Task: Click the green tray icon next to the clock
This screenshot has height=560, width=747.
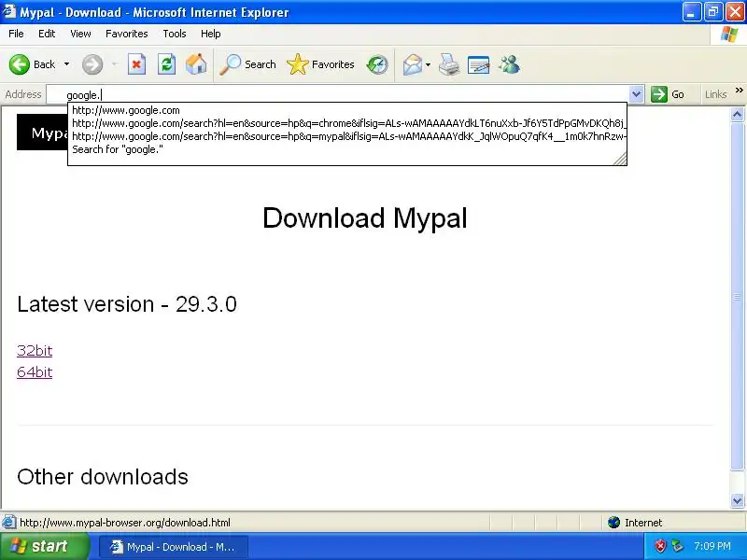Action: pos(678,546)
